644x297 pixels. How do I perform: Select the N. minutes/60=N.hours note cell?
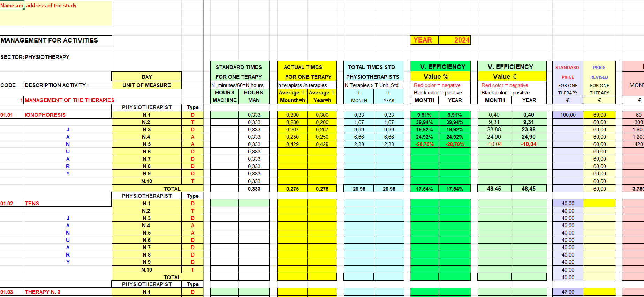point(240,85)
